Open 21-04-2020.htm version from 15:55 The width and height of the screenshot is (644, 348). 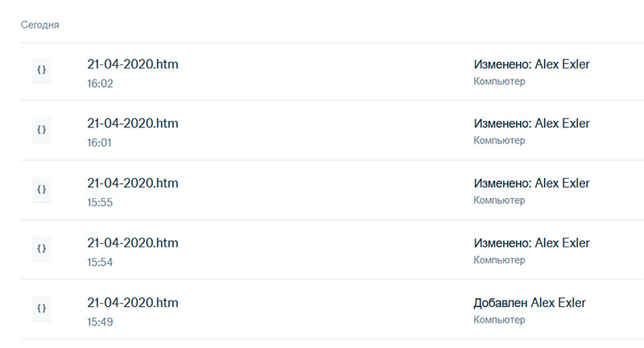132,184
